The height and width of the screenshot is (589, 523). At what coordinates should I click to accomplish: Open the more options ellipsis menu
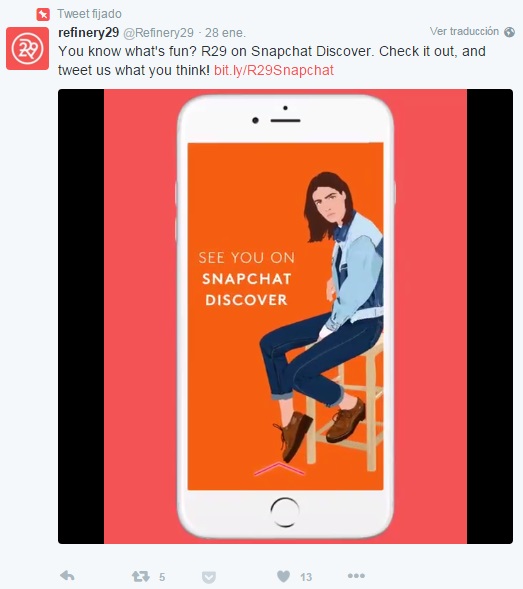point(356,576)
